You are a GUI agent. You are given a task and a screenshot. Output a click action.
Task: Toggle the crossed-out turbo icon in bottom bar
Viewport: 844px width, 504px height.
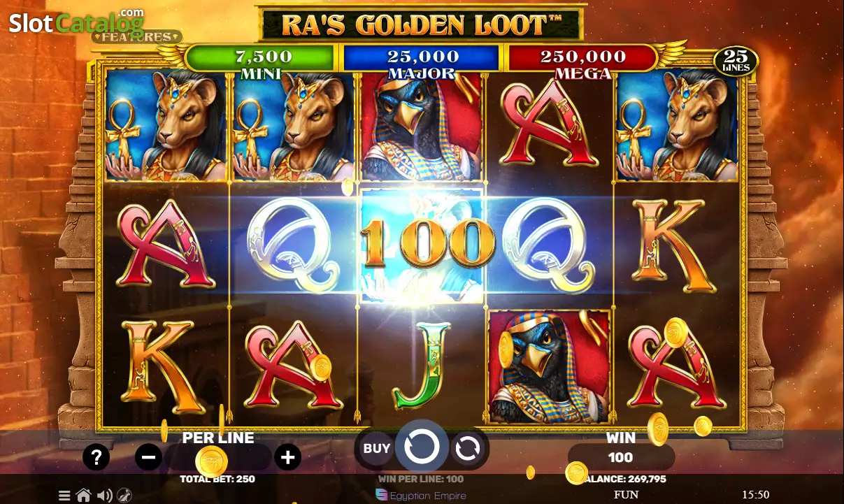pos(124,496)
